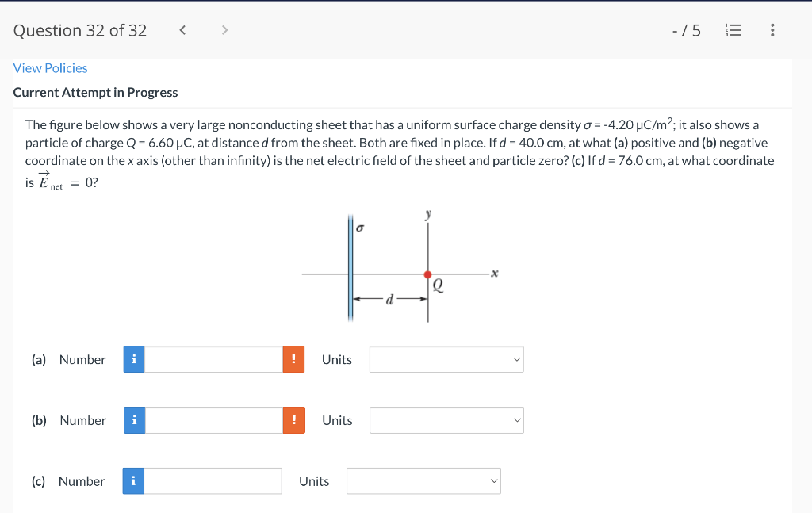Click the score indicator "- / 5"
This screenshot has height=513, width=812.
point(686,31)
